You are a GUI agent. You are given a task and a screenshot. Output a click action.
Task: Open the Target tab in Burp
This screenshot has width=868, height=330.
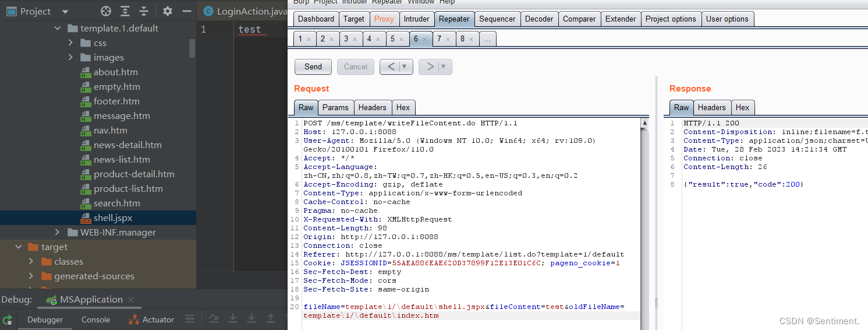coord(353,19)
